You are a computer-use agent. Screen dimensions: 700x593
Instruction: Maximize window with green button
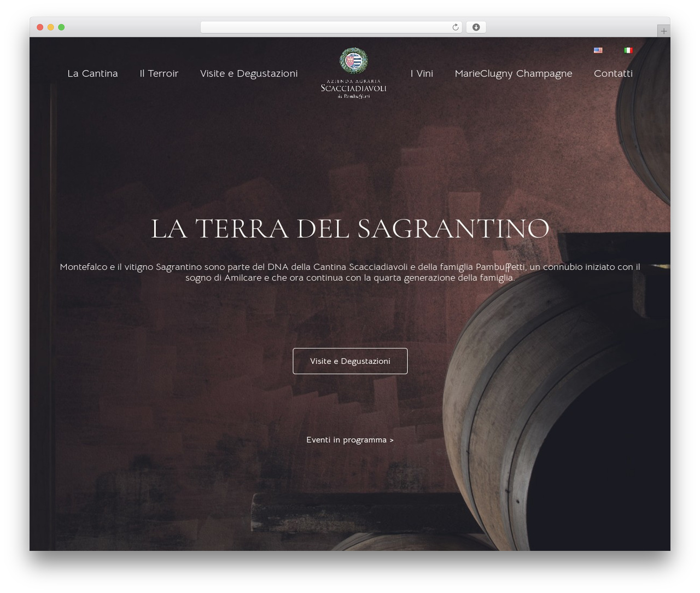(61, 27)
